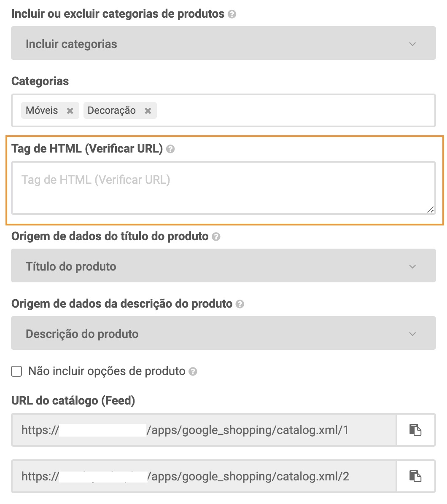This screenshot has width=447, height=504.
Task: Select the catalog.xml/1 URL field
Action: point(204,430)
